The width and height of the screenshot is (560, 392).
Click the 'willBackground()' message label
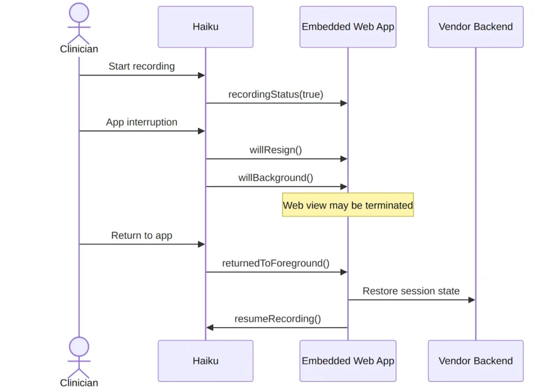[276, 178]
